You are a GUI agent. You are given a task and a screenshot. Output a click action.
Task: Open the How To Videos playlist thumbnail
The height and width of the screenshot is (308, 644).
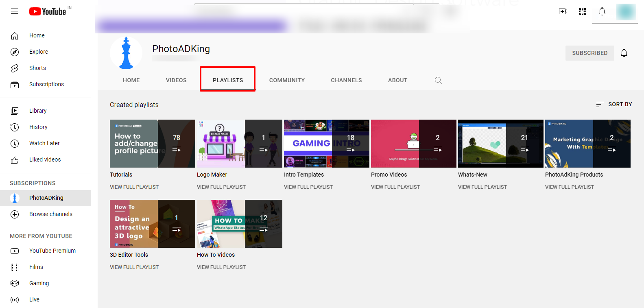(x=240, y=224)
